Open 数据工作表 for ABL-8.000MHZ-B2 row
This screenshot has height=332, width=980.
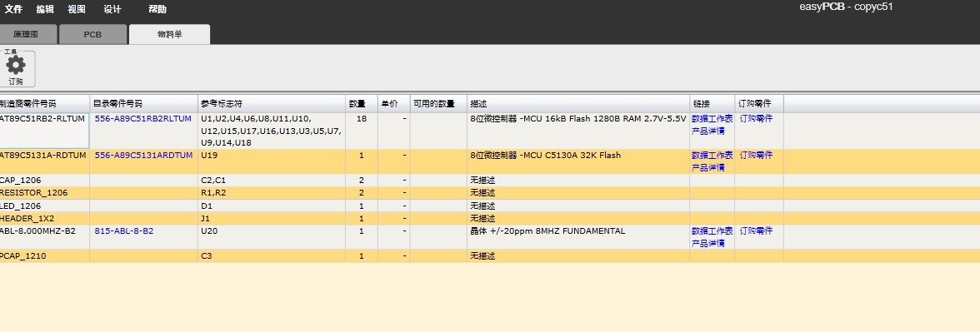coord(712,231)
